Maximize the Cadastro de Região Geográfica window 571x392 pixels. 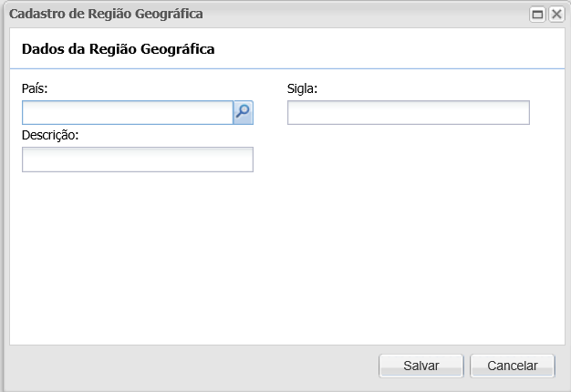coord(538,15)
